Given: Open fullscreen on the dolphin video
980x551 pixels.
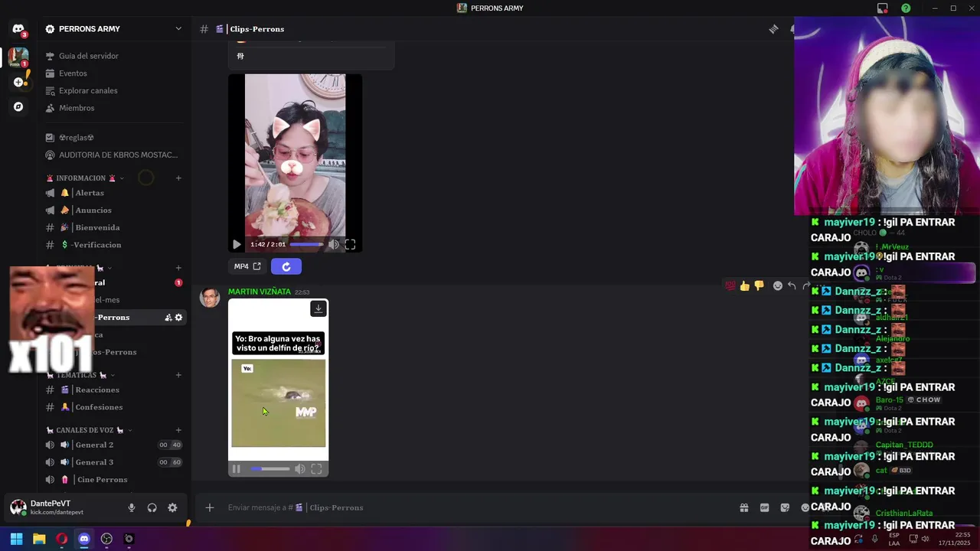Looking at the screenshot, I should (x=316, y=469).
